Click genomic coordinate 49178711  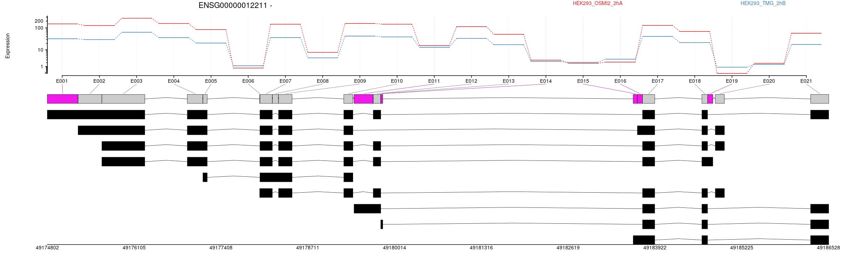(x=308, y=248)
